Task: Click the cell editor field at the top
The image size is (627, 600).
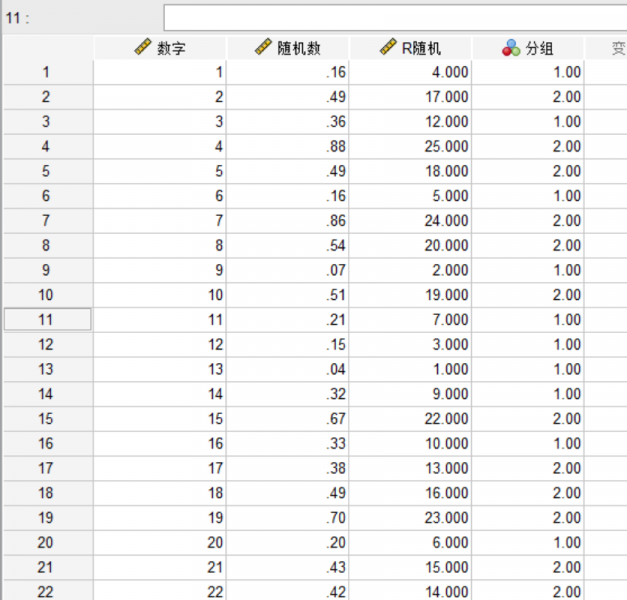Action: 394,17
